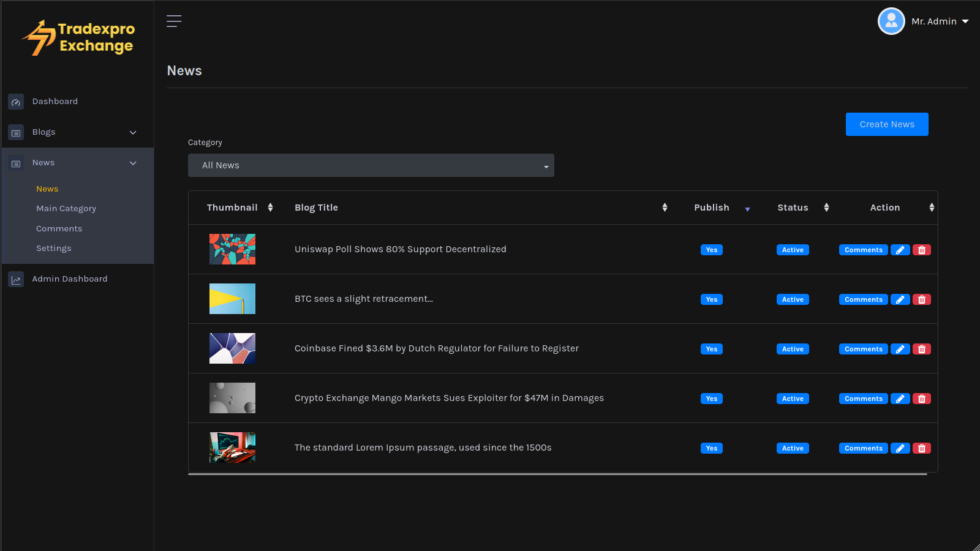
Task: Sort table by Blog Title column
Action: click(x=665, y=208)
